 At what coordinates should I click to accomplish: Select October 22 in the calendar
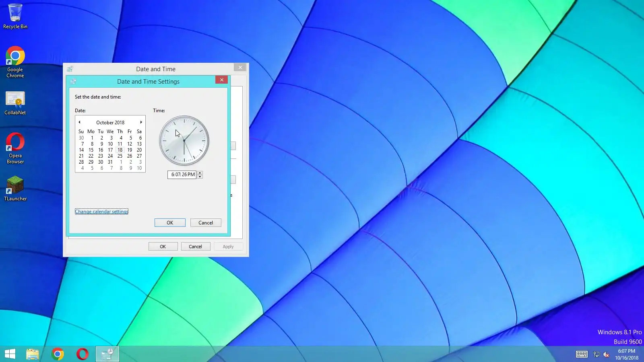(x=91, y=156)
